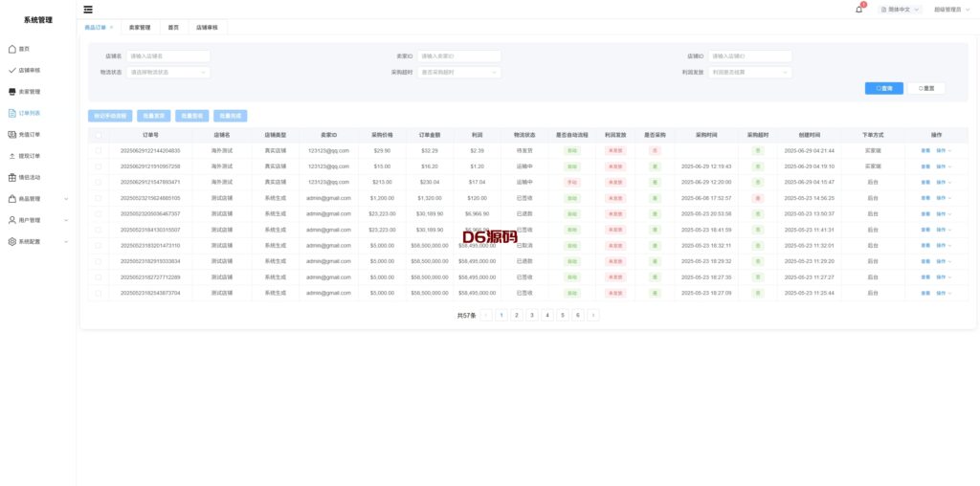Image resolution: width=980 pixels, height=486 pixels.
Task: Open the notification bell
Action: click(858, 10)
